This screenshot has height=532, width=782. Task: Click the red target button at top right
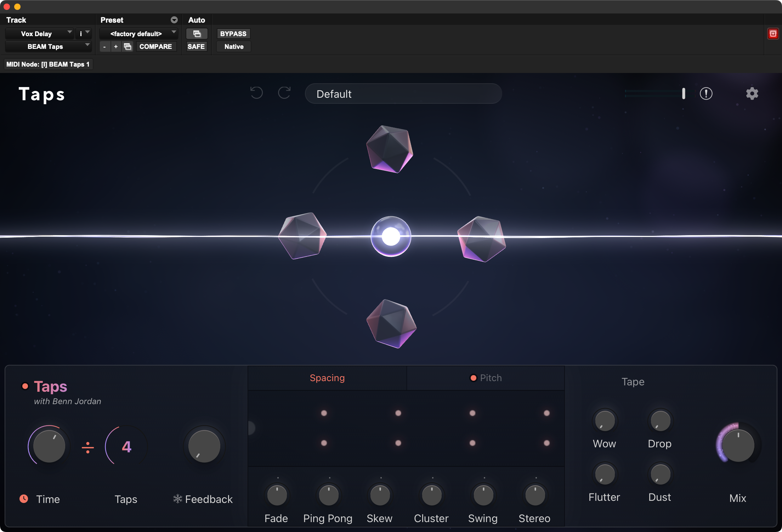tap(773, 34)
